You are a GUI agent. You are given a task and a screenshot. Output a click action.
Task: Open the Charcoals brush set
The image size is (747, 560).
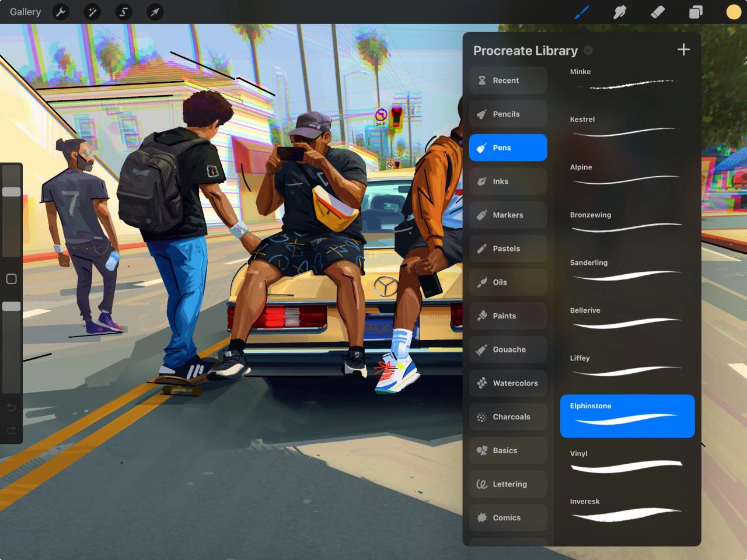(508, 416)
